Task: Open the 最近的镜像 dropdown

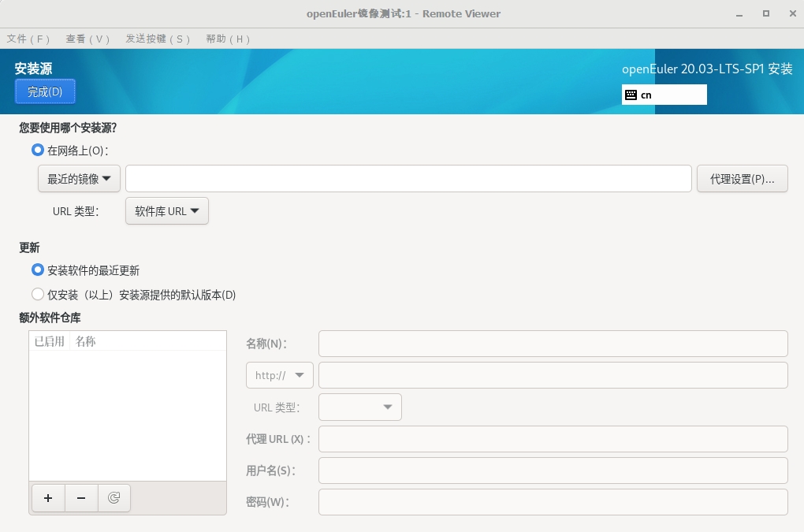Action: pos(79,179)
